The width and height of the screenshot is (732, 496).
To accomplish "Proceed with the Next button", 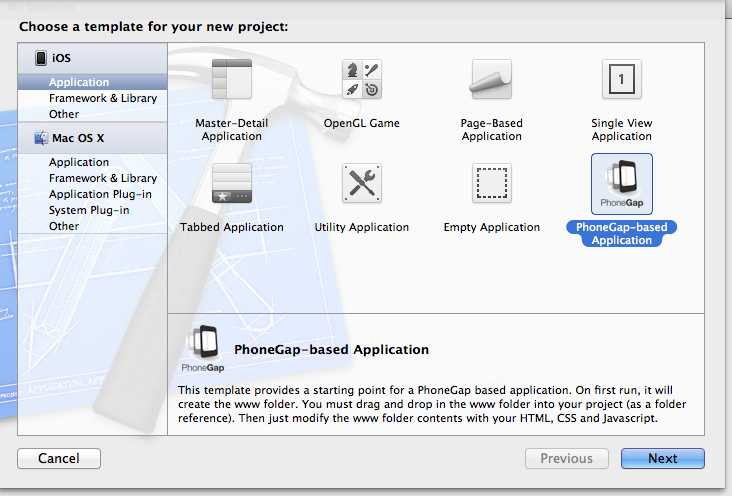I will pyautogui.click(x=662, y=458).
